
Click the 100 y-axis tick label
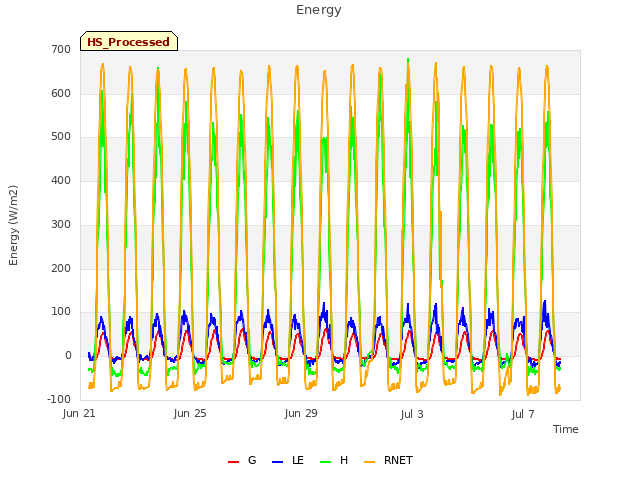[x=61, y=312]
